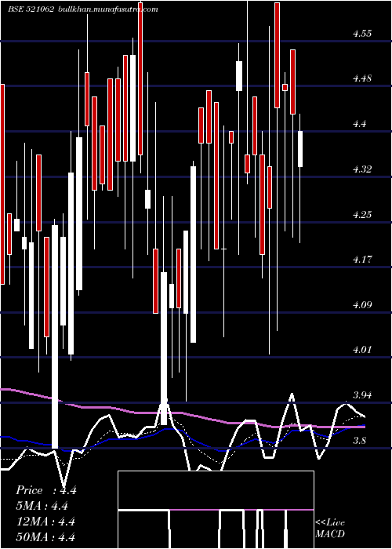This screenshot has height=549, width=392.
Task: Click the tall white candle reaching down to 3.8
Action: [55, 336]
